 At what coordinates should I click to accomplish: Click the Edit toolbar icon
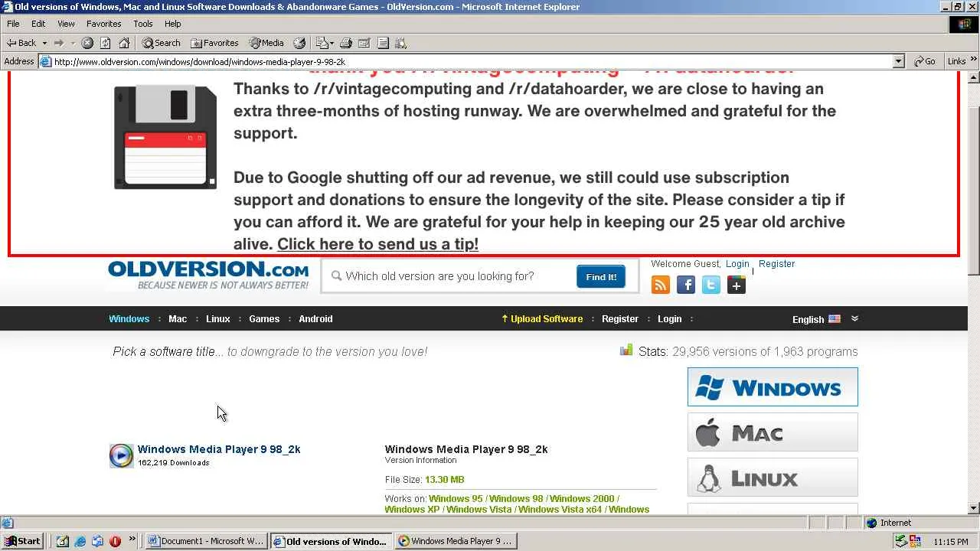coord(364,43)
